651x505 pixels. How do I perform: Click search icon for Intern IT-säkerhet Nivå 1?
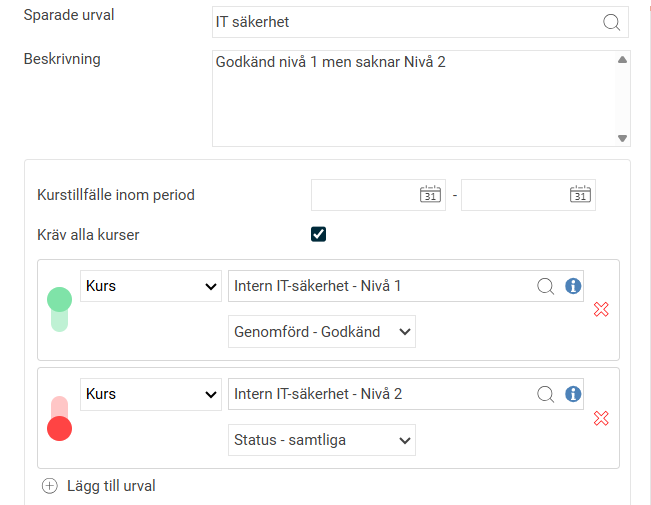point(546,286)
